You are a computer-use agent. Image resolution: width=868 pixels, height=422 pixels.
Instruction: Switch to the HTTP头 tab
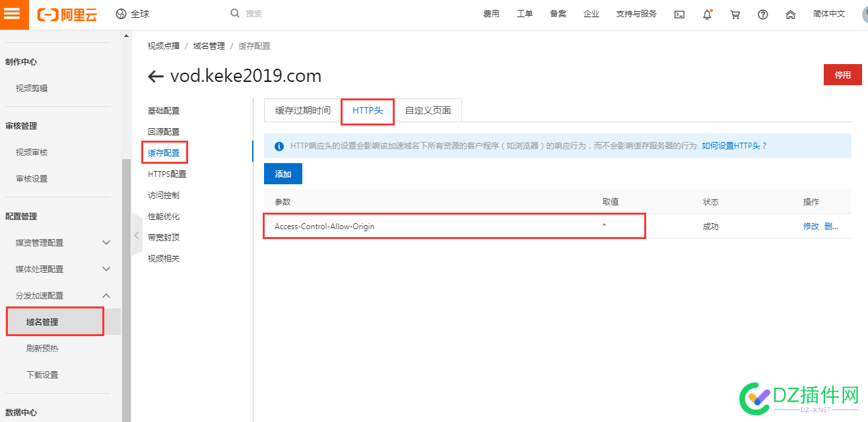coord(368,110)
